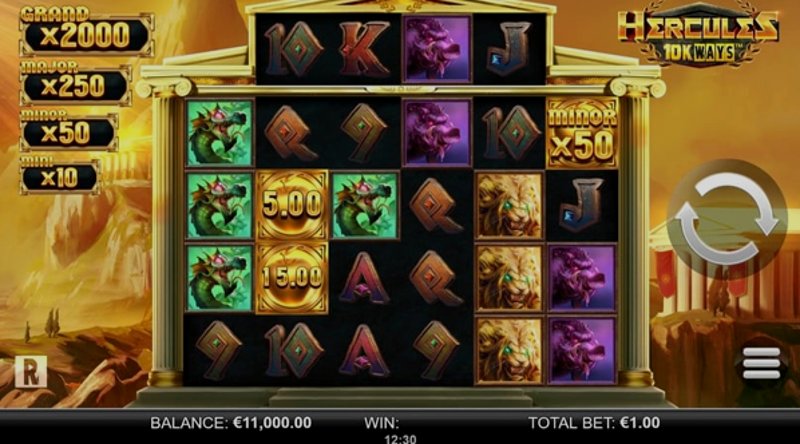Click the top golden lion symbol
This screenshot has height=444, width=800.
(x=509, y=205)
